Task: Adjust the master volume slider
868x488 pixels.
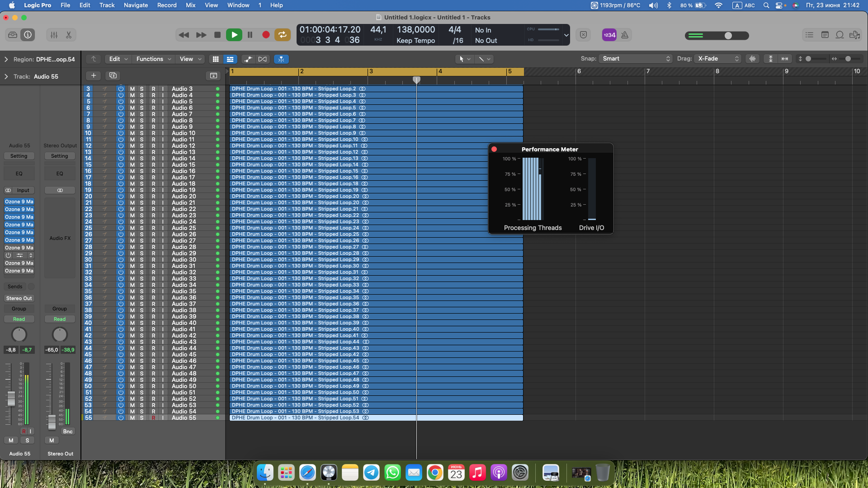Action: coord(728,35)
